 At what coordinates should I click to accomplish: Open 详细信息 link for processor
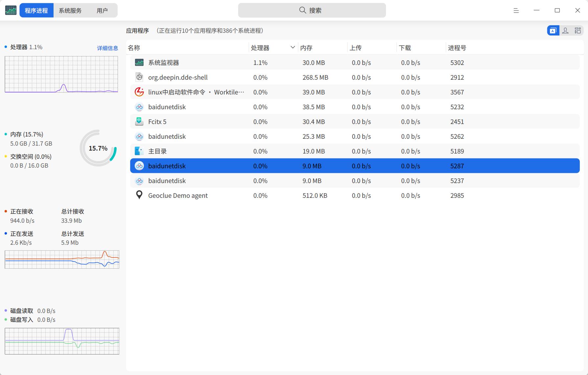tap(107, 48)
